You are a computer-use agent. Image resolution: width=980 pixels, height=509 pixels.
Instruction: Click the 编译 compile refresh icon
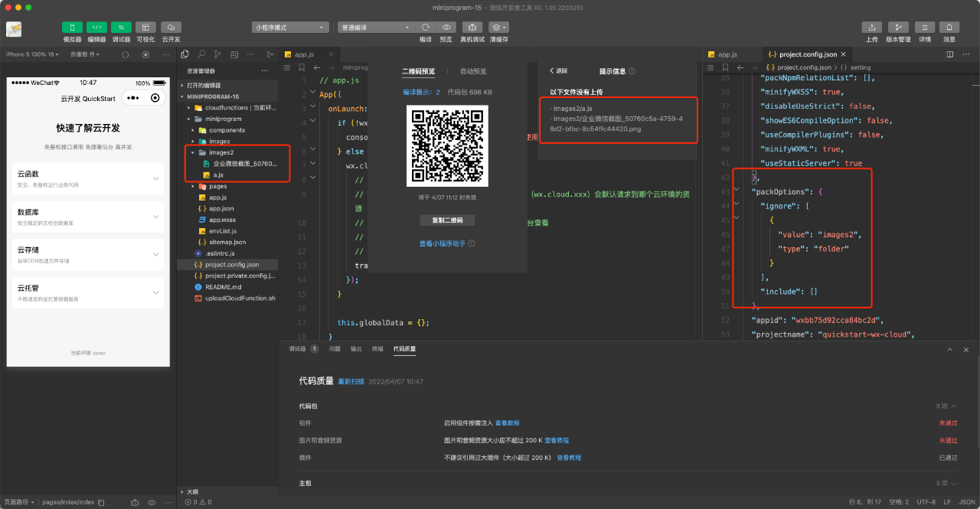click(x=426, y=27)
